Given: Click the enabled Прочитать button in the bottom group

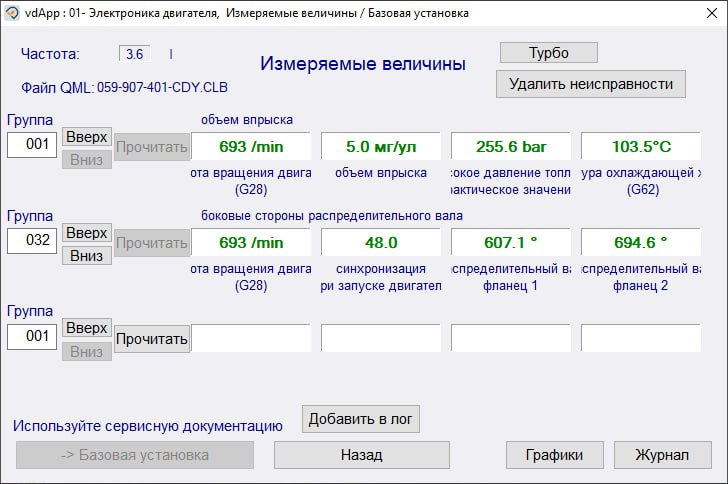Looking at the screenshot, I should [x=152, y=339].
